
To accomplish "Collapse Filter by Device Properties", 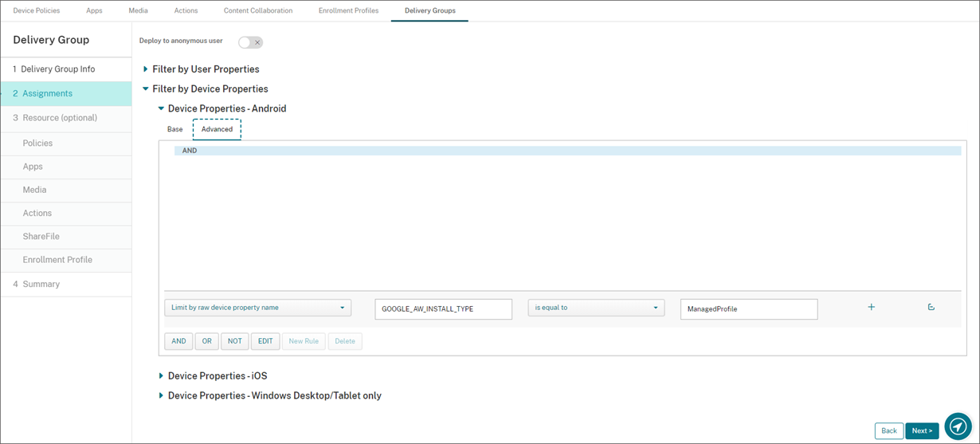I will 205,89.
